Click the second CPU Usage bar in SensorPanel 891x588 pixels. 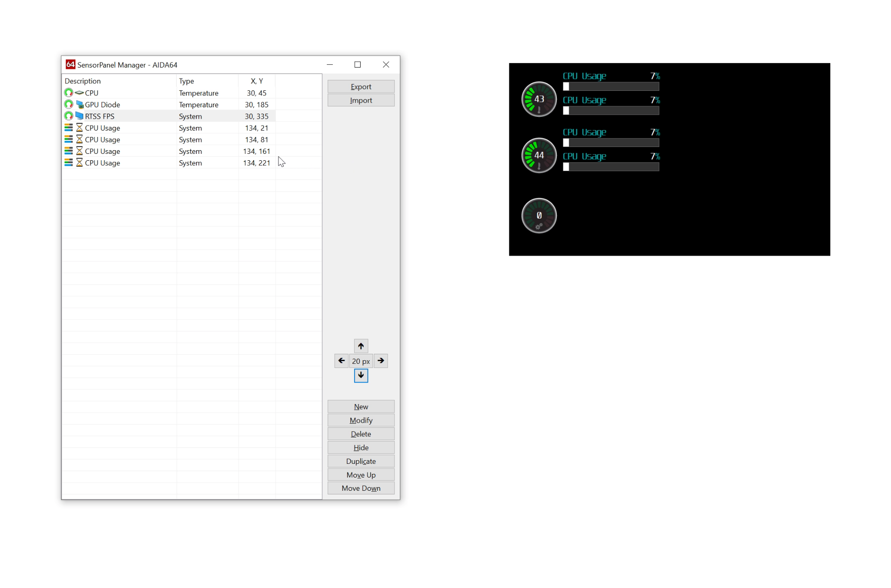coord(611,110)
